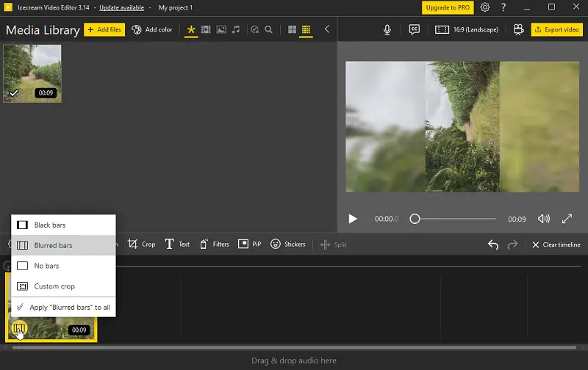
Task: Choose Custom crop from the menu
Action: coord(63,286)
